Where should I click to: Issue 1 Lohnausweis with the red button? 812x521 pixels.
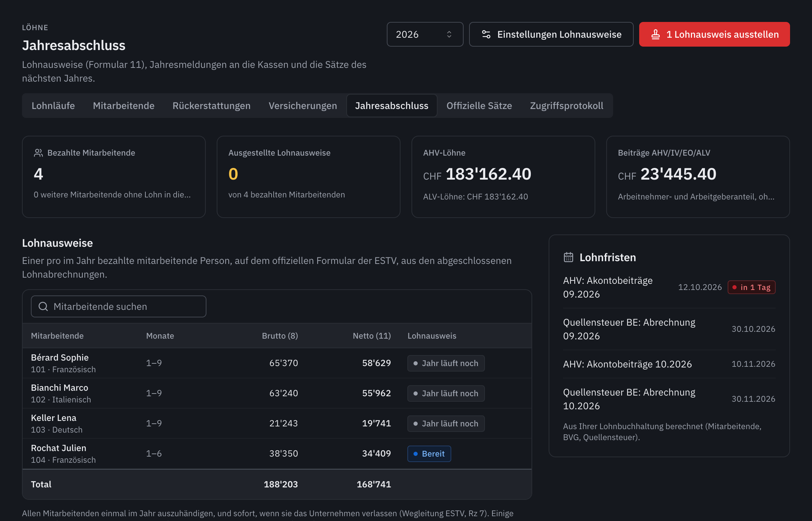click(x=714, y=34)
